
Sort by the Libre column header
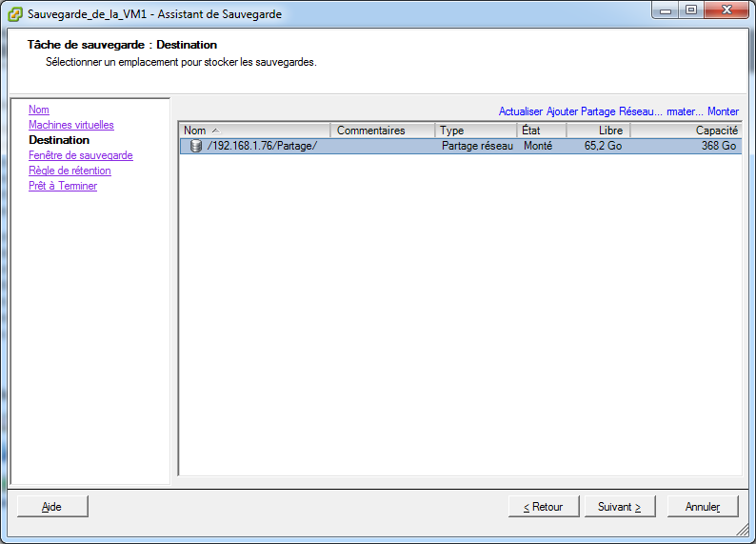[x=598, y=131]
